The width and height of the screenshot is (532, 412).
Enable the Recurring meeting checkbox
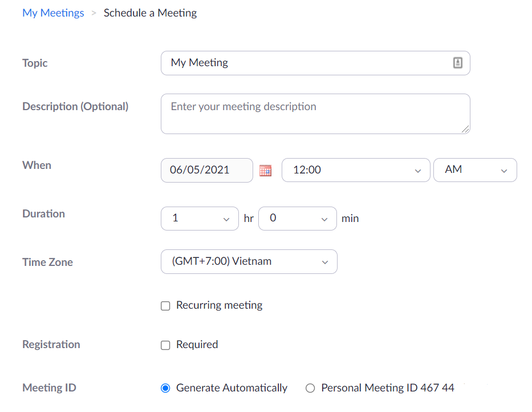165,306
